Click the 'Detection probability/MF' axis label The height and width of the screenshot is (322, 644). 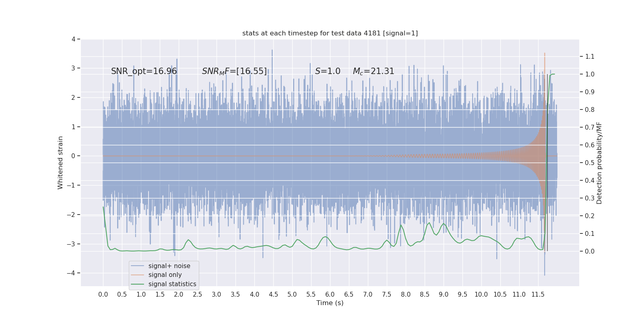(x=599, y=163)
